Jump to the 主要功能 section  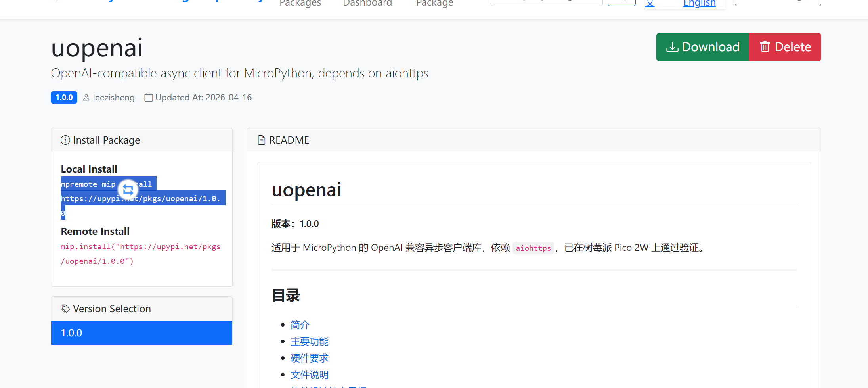tap(310, 342)
